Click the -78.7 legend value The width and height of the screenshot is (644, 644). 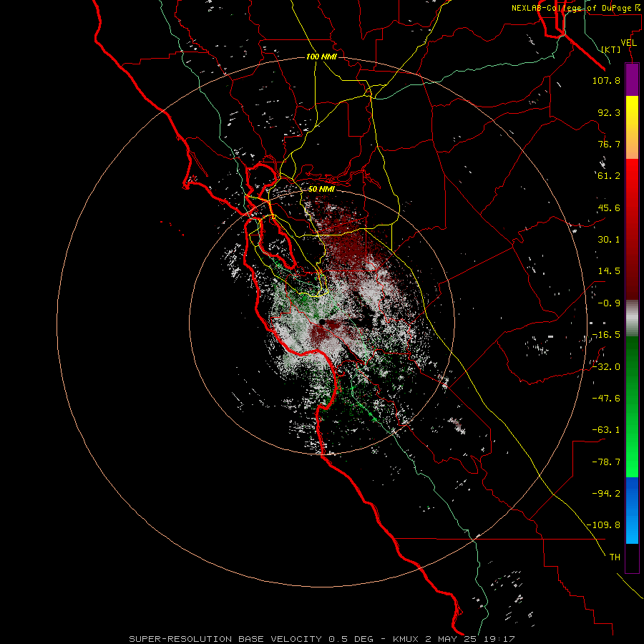(x=606, y=462)
